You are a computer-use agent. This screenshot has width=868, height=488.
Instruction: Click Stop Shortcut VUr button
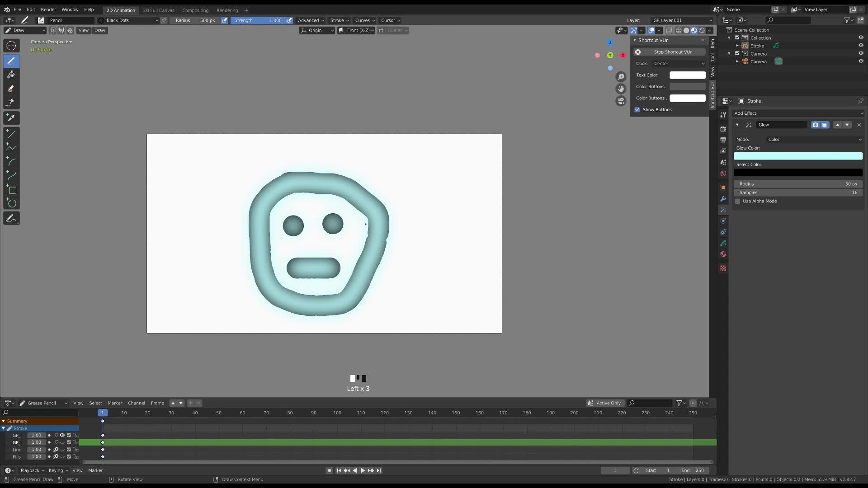(672, 52)
